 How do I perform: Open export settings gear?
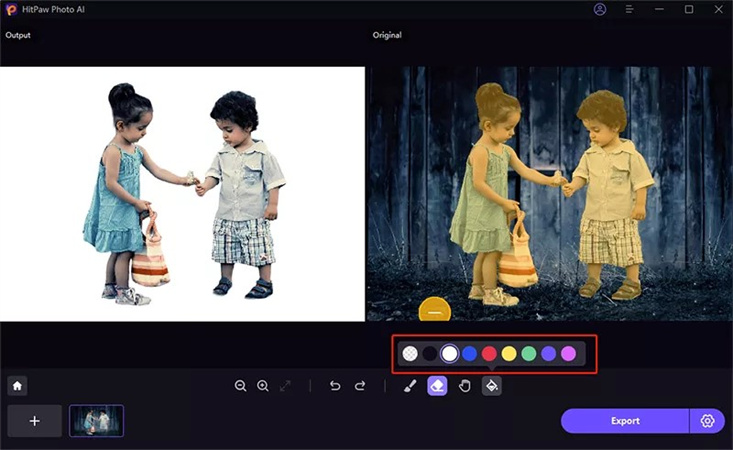708,421
